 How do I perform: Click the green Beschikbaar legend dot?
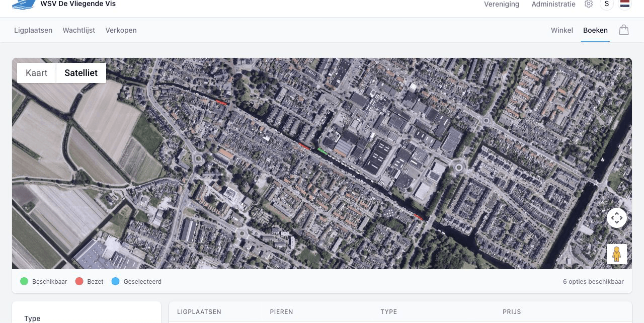(x=24, y=281)
